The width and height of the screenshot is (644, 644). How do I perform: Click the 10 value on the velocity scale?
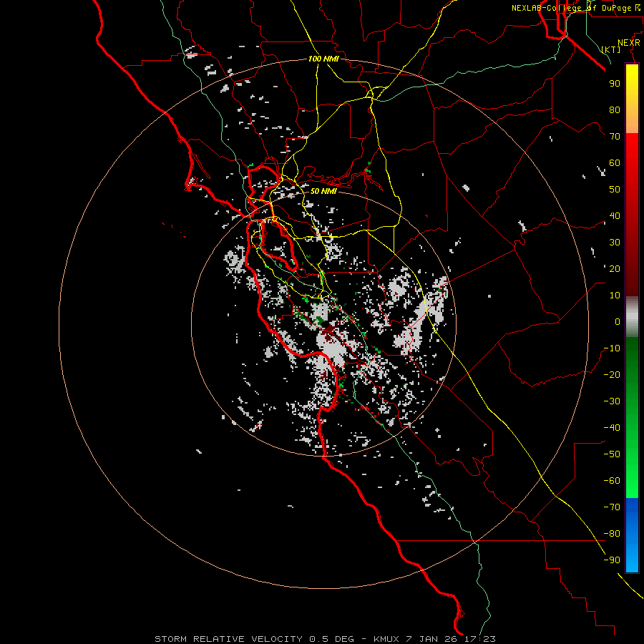pyautogui.click(x=615, y=296)
